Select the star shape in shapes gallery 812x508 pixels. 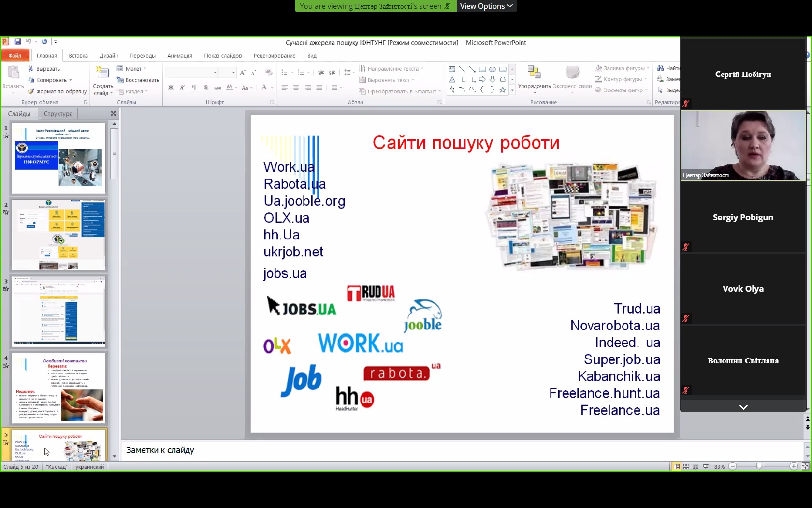(x=503, y=90)
